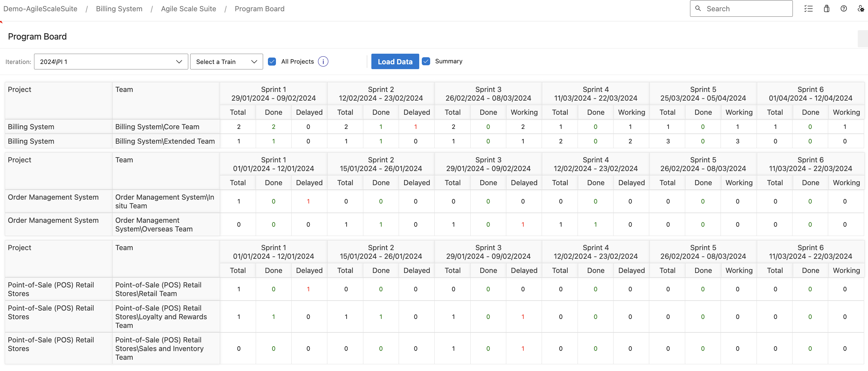Click the search magnifier icon
This screenshot has width=868, height=371.
pyautogui.click(x=698, y=8)
